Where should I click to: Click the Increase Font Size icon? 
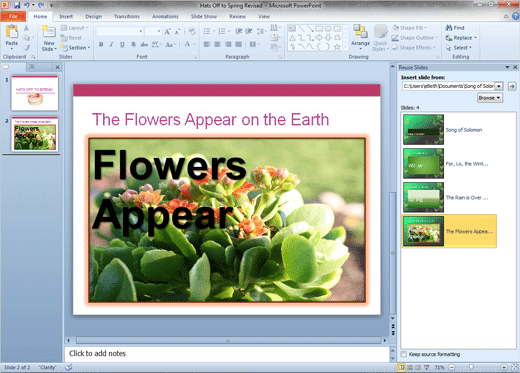tap(167, 32)
